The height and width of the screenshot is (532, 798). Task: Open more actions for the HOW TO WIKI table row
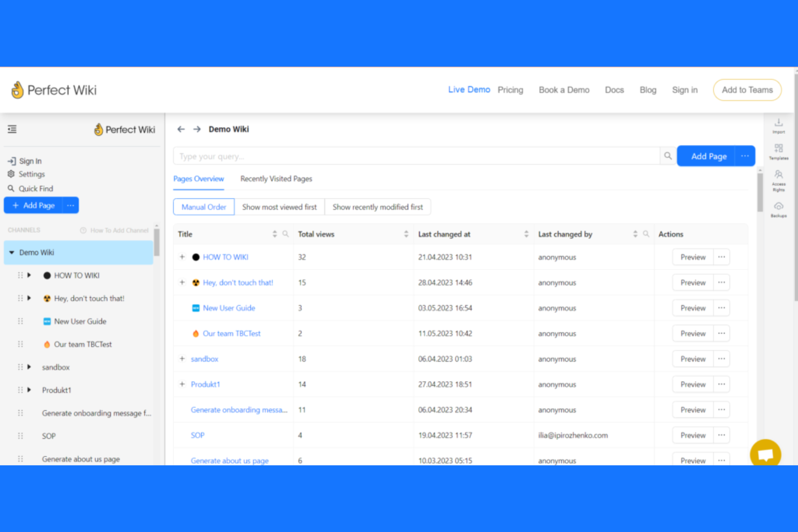point(721,257)
